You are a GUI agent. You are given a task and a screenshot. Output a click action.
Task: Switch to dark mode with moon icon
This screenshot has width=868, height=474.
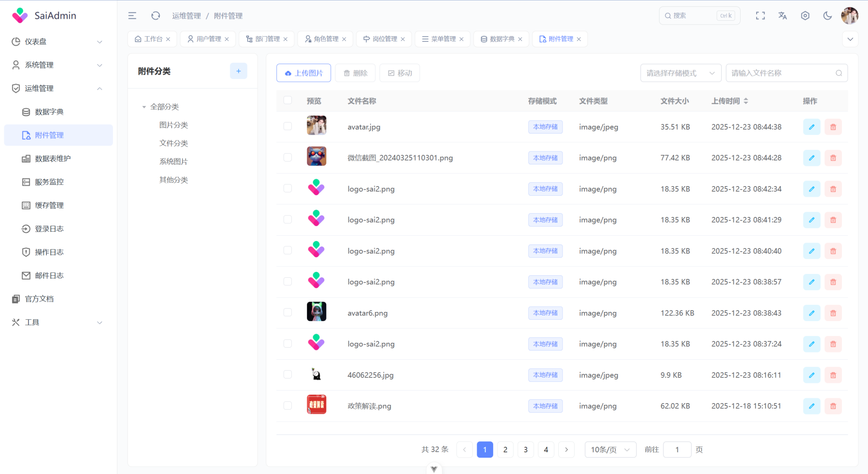827,16
